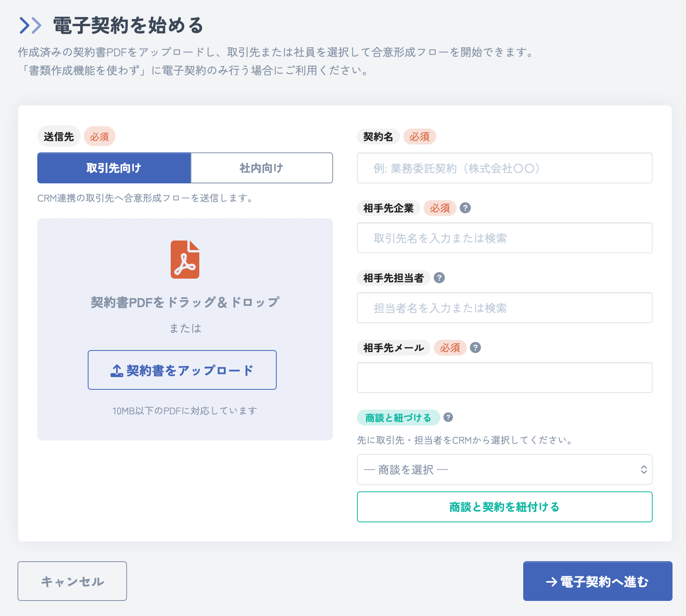Screen dimensions: 686x616
Task: Click the 契約書PDFをドラッグ&ドロップ text
Action: pos(185,302)
